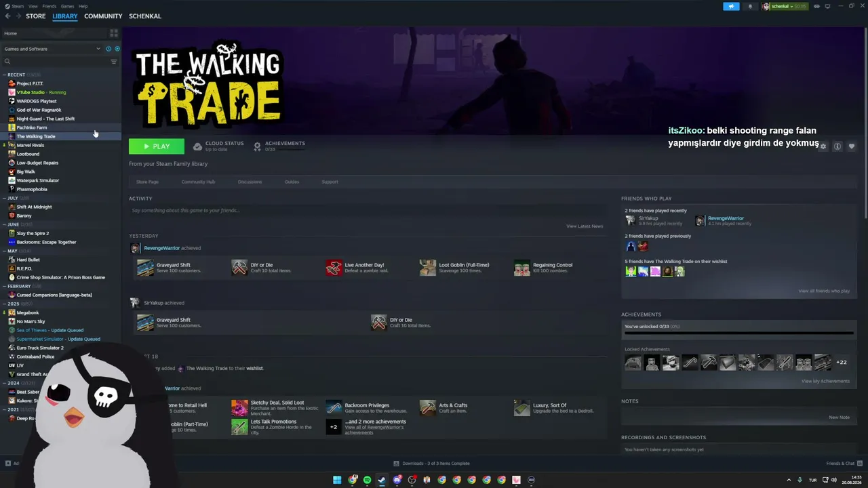Open Spotify from the taskbar
The width and height of the screenshot is (868, 488).
367,480
